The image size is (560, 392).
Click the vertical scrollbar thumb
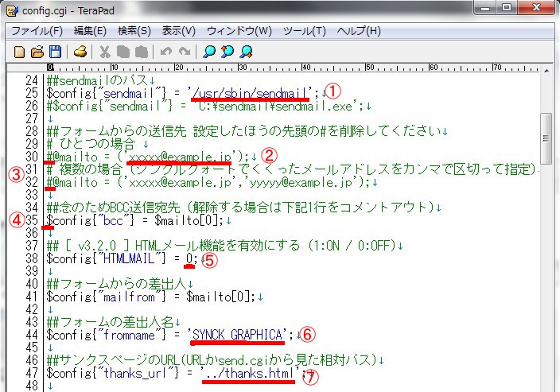point(546,138)
